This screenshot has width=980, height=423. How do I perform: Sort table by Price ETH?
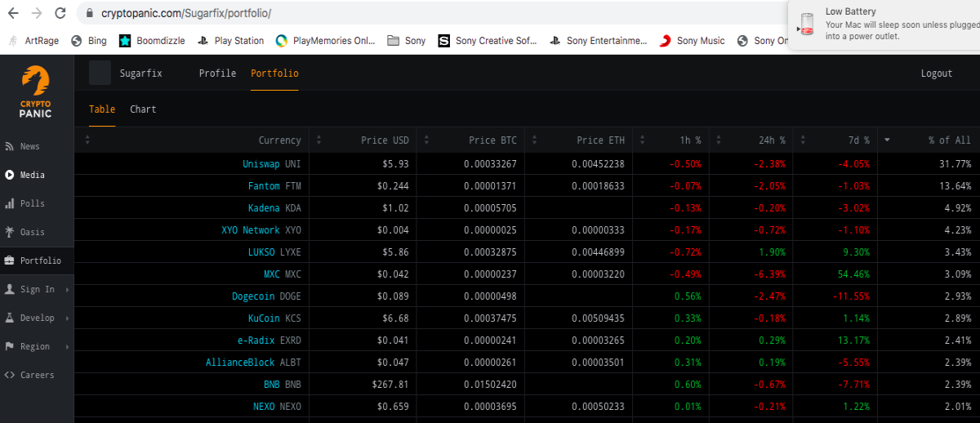[x=580, y=140]
